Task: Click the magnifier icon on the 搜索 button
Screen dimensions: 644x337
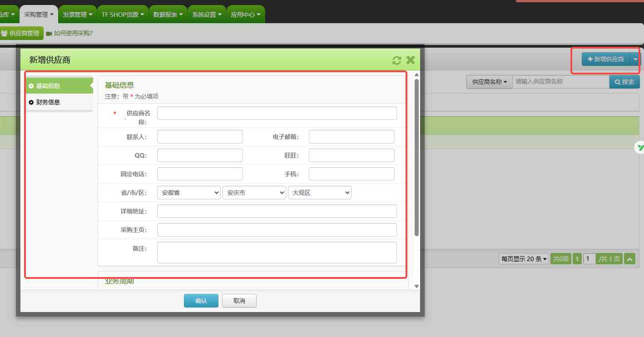Action: pyautogui.click(x=617, y=82)
